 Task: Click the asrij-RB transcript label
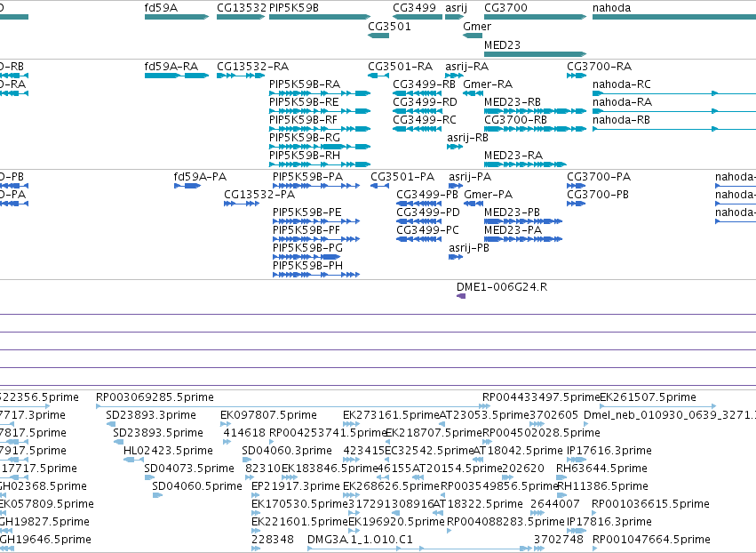467,138
